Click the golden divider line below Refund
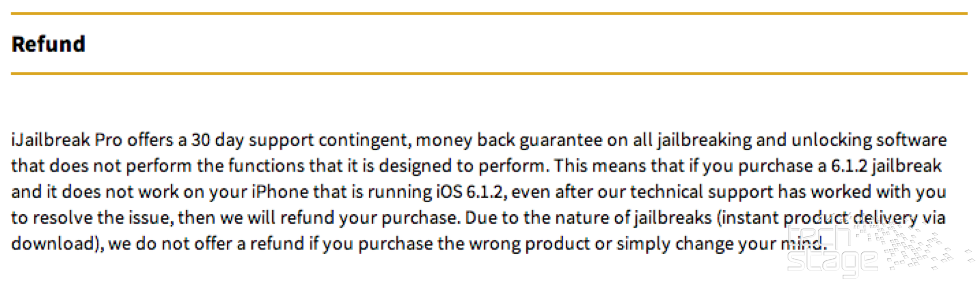The image size is (980, 281). pos(489,73)
